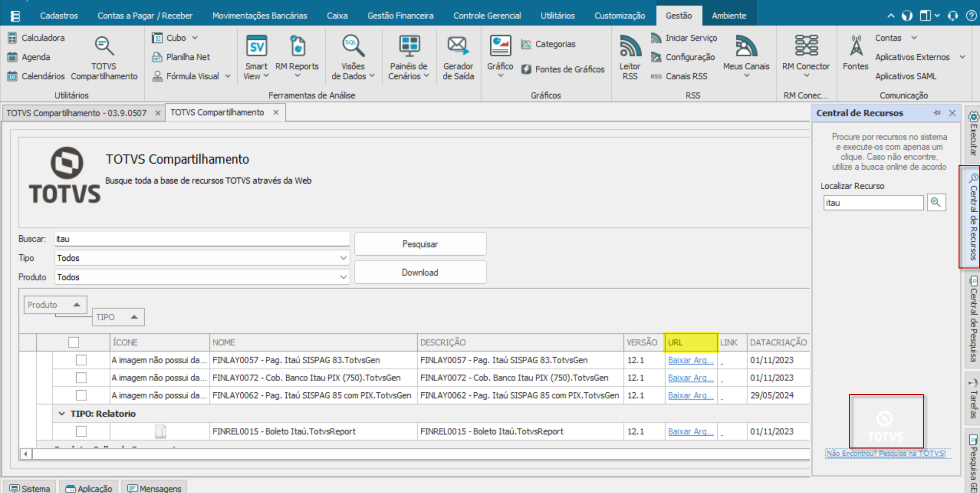This screenshot has width=980, height=493.
Task: Open Visões de Dados
Action: (x=353, y=57)
